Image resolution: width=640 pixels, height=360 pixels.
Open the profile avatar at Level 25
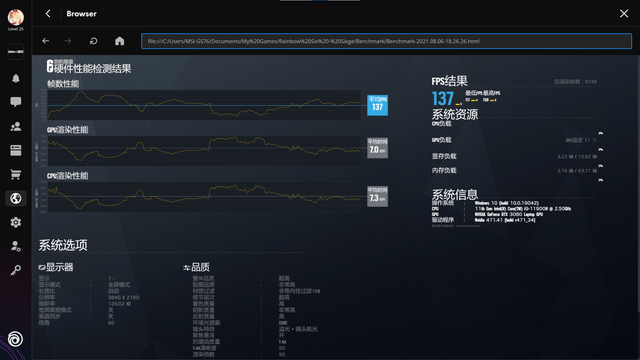tap(16, 18)
